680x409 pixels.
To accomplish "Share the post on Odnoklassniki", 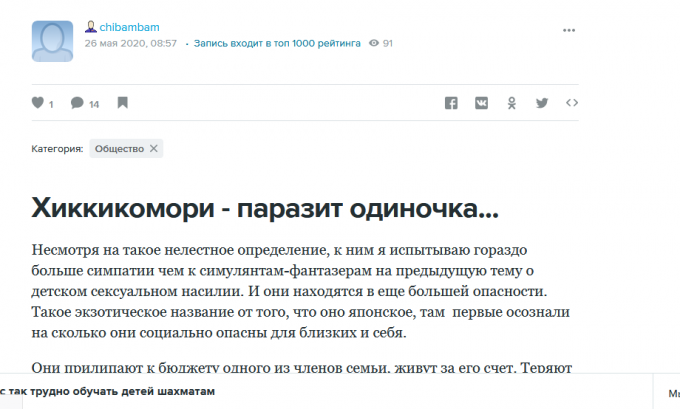I will click(511, 102).
